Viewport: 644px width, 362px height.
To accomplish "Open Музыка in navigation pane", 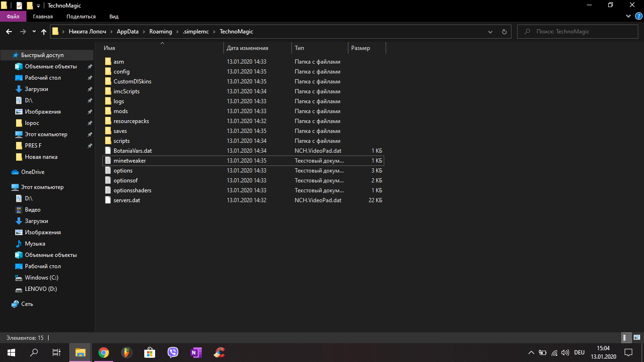I will [x=35, y=244].
